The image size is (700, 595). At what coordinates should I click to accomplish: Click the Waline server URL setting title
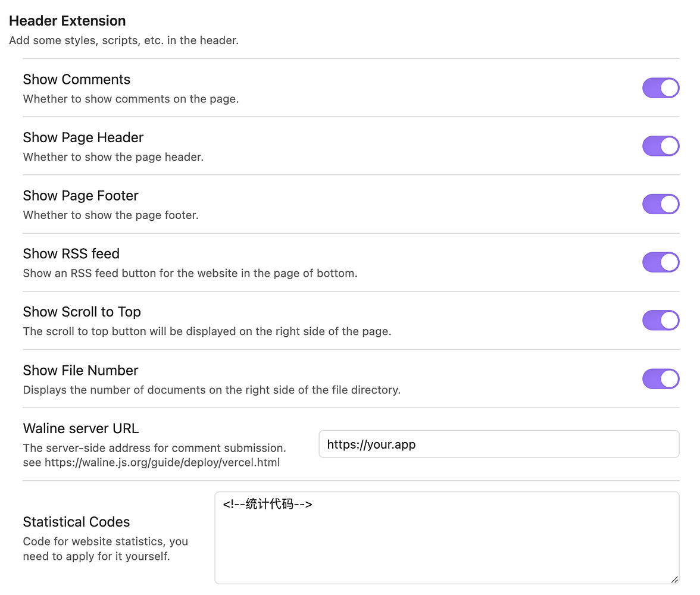pyautogui.click(x=81, y=428)
